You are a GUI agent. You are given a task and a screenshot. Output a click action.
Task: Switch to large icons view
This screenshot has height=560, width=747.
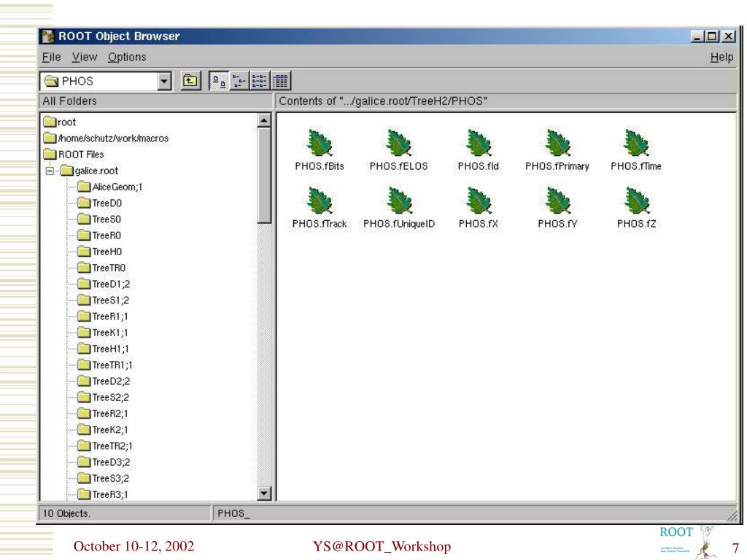pyautogui.click(x=219, y=81)
